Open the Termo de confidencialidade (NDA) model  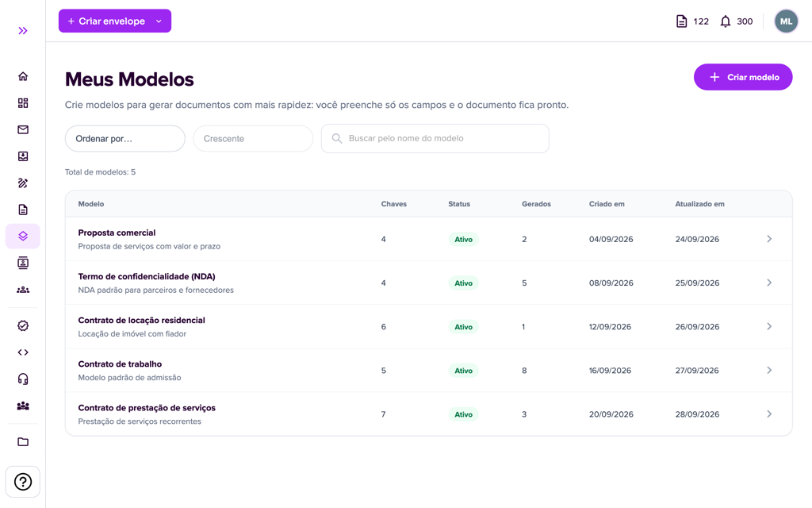[x=147, y=276]
